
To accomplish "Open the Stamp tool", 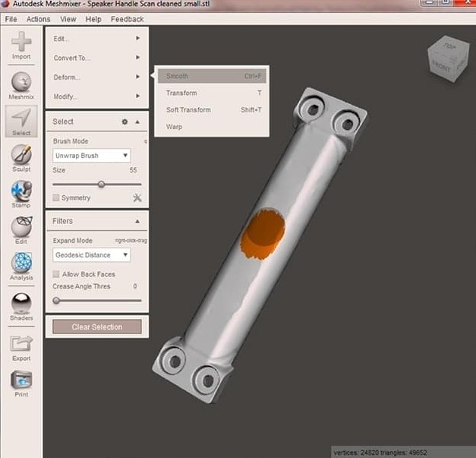I will 21,192.
